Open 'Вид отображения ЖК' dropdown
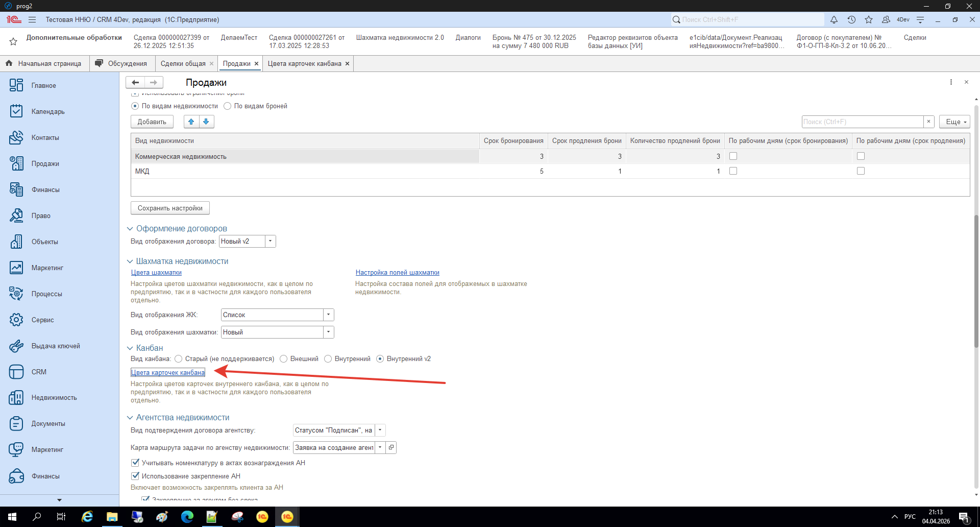This screenshot has height=527, width=980. tap(328, 315)
